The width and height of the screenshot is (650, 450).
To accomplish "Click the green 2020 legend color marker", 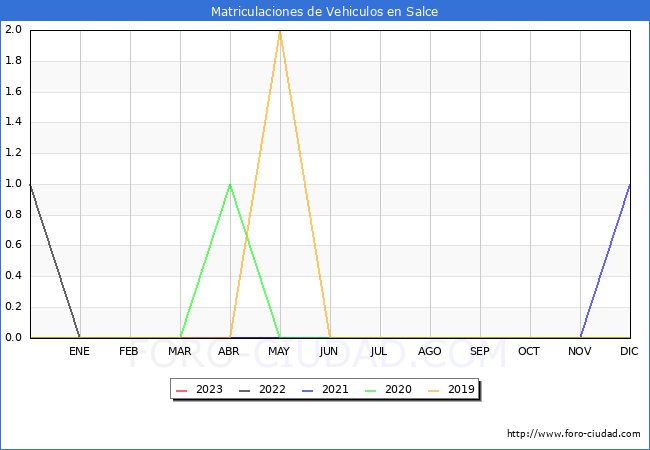I will click(x=371, y=390).
